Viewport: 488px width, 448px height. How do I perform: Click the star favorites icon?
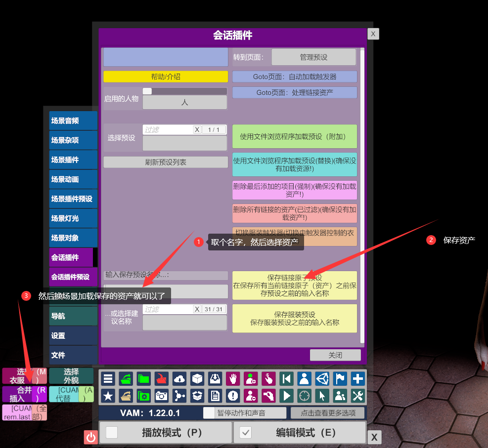108,396
